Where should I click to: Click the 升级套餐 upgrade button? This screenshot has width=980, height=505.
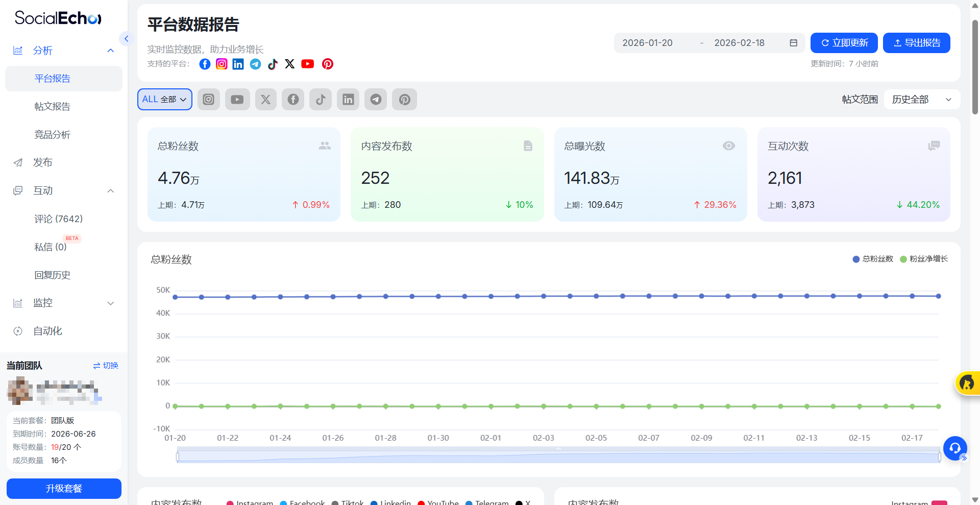coord(64,489)
